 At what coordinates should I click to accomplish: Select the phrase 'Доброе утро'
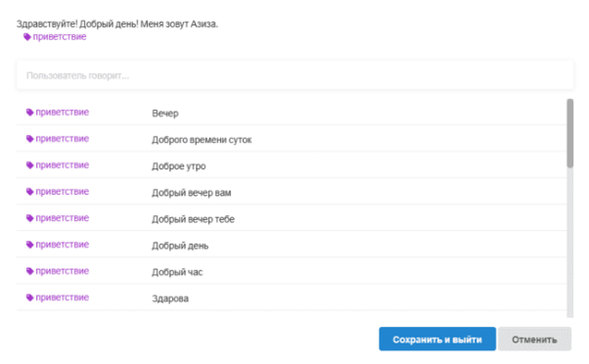coord(179,166)
